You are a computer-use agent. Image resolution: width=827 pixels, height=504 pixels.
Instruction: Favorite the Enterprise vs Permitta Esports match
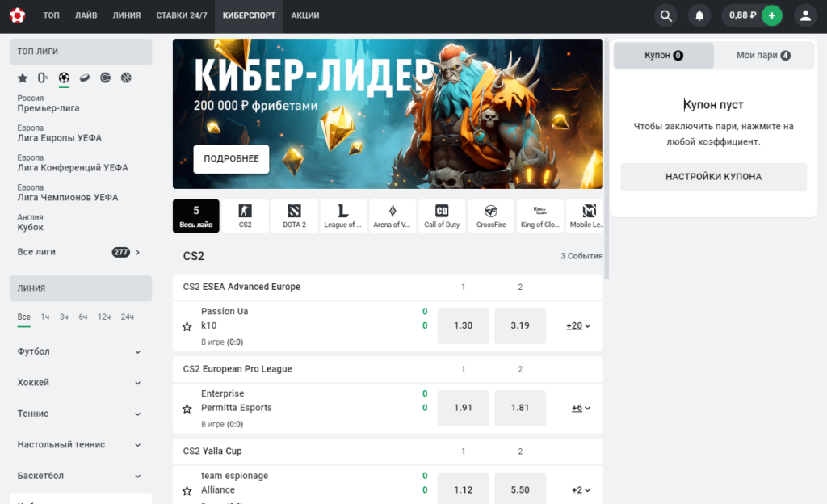pyautogui.click(x=187, y=409)
